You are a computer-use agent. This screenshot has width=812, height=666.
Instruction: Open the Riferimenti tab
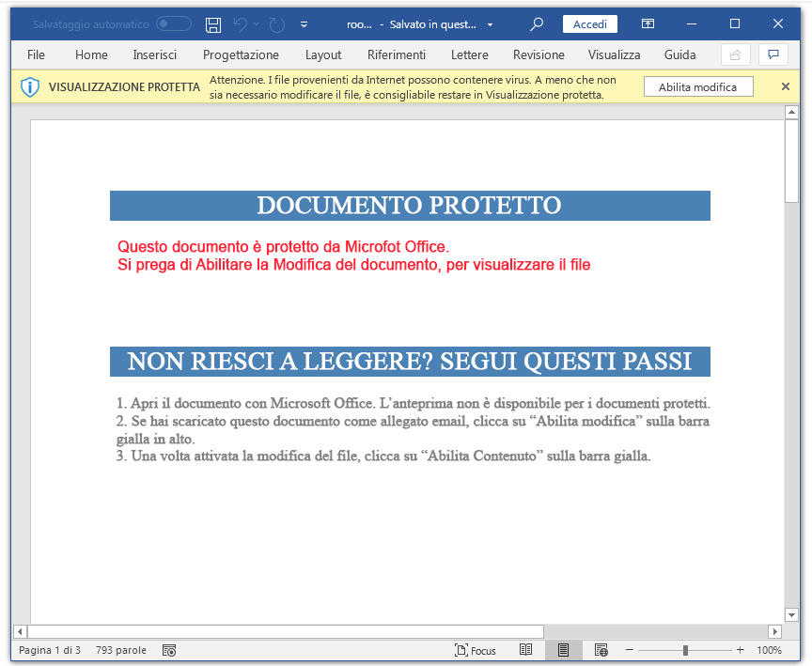coord(397,54)
